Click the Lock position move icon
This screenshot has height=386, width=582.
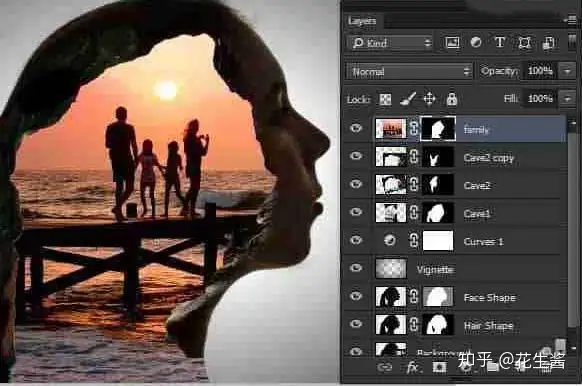[x=429, y=99]
